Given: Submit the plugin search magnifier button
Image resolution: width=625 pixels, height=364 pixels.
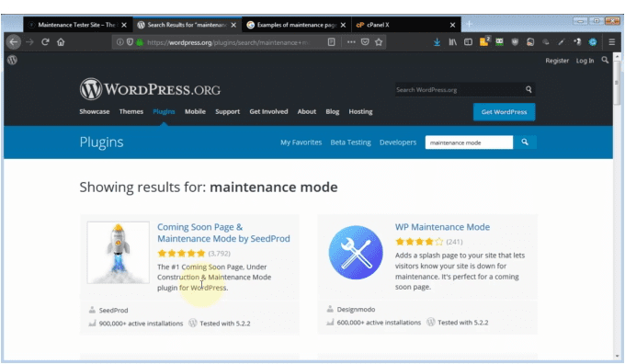Looking at the screenshot, I should point(525,142).
